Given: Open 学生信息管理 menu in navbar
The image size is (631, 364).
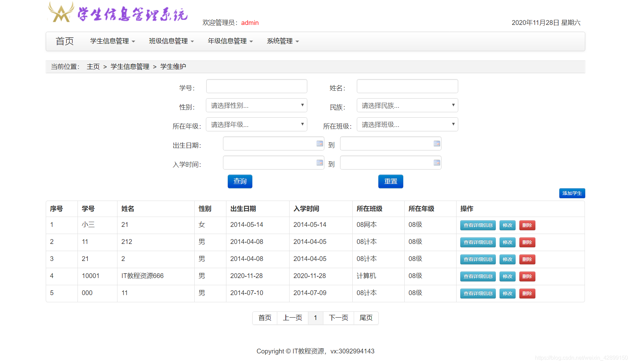Looking at the screenshot, I should (113, 41).
